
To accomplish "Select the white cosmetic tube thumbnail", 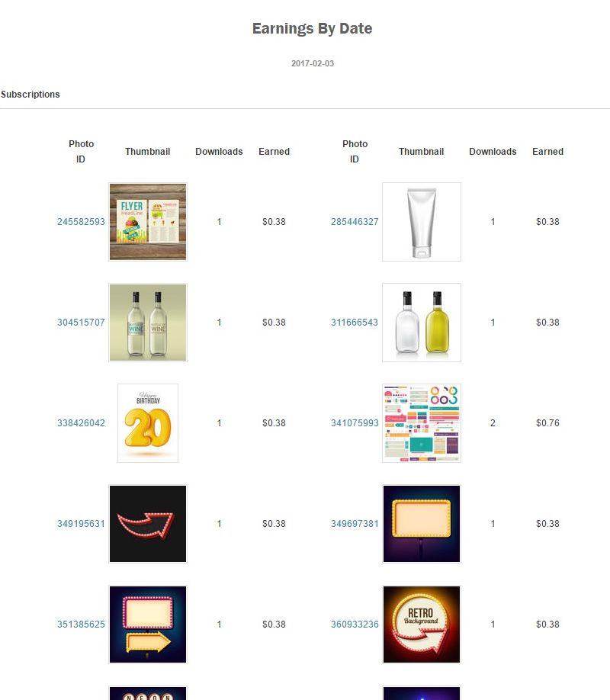I will pyautogui.click(x=422, y=222).
